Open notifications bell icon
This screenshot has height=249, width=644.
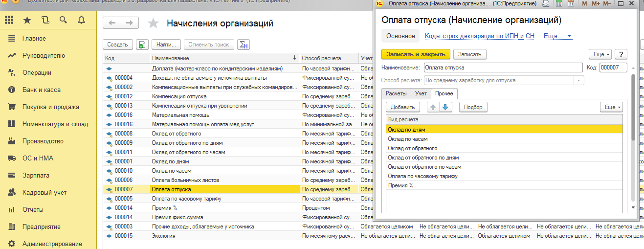81,20
